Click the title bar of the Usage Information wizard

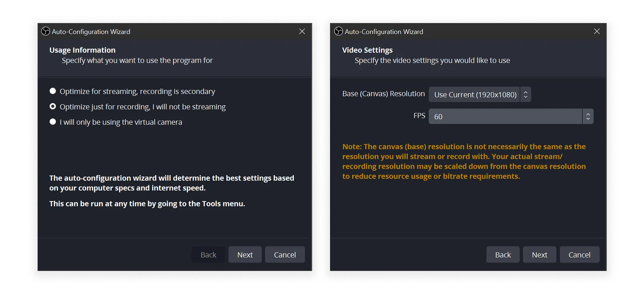201,31
